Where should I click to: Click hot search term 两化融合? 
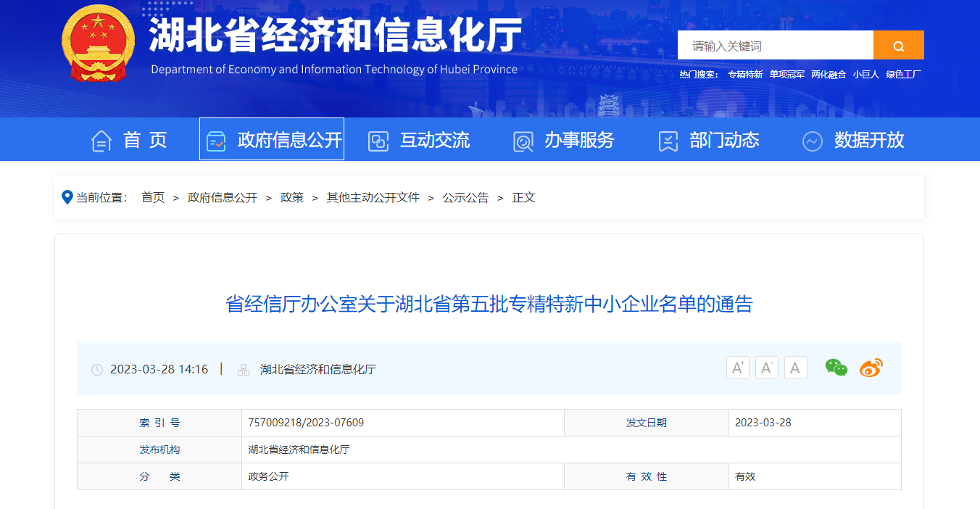(829, 74)
